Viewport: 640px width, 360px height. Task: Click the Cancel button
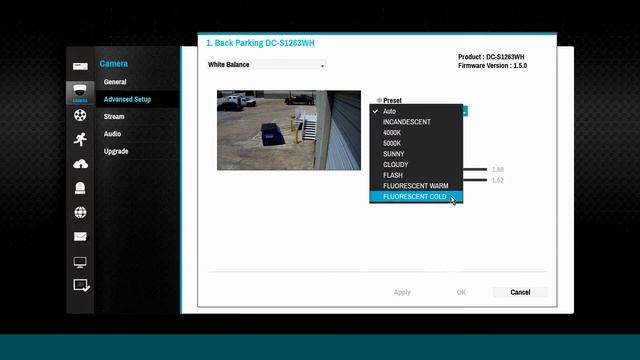[520, 292]
